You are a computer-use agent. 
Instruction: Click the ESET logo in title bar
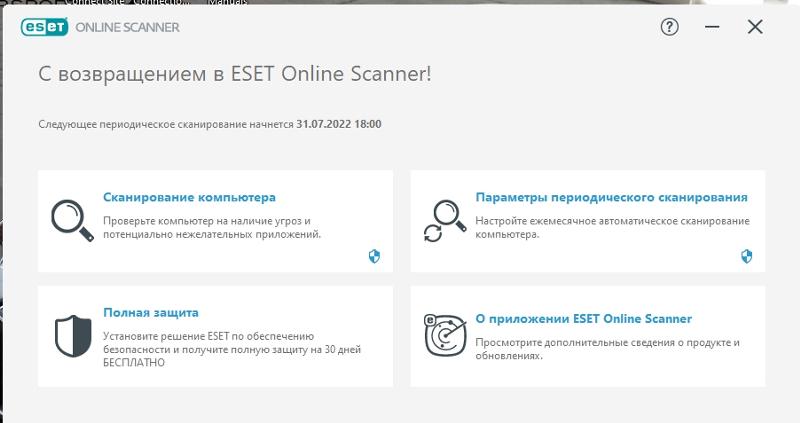pyautogui.click(x=44, y=27)
